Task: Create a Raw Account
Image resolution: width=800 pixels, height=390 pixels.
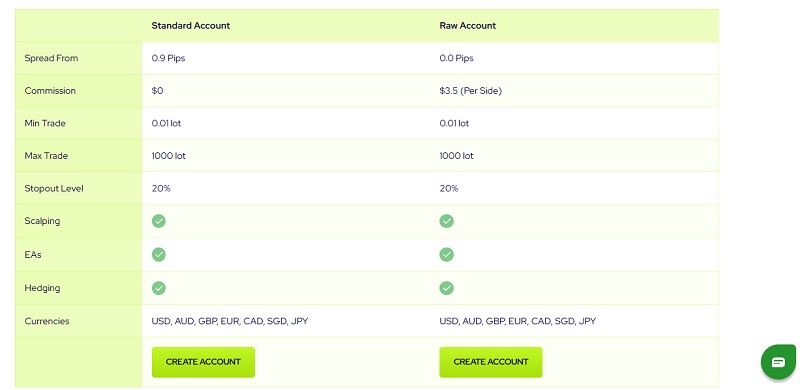Action: [491, 362]
